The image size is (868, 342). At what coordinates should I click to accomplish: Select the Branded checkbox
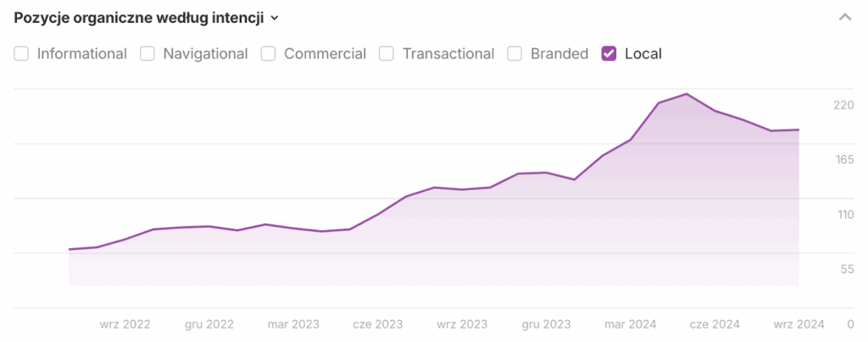pos(515,54)
